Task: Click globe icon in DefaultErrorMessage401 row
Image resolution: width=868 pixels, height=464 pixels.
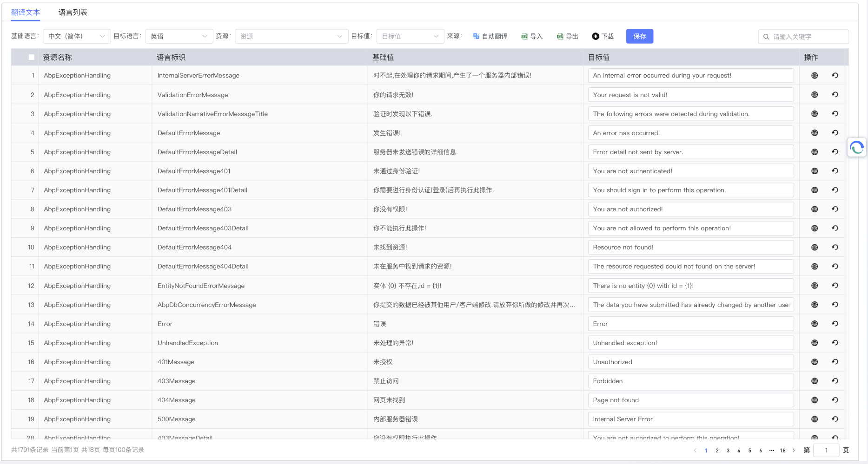Action: [x=814, y=171]
